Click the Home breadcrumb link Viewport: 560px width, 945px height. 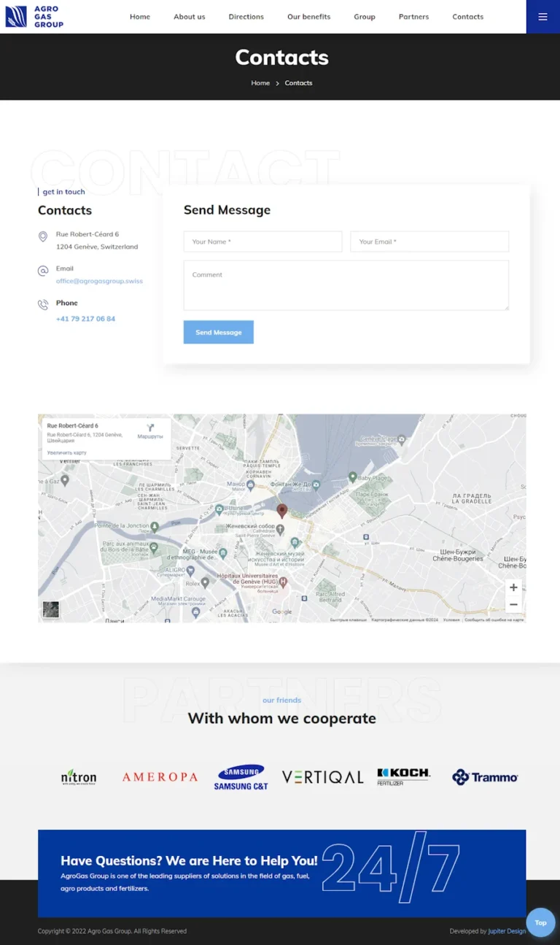[x=260, y=83]
